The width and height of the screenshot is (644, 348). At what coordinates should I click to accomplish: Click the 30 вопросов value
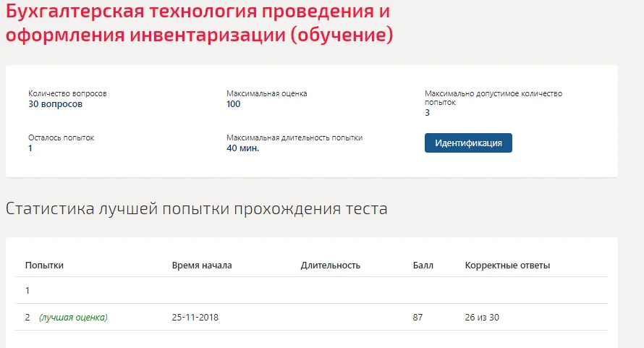(x=56, y=104)
